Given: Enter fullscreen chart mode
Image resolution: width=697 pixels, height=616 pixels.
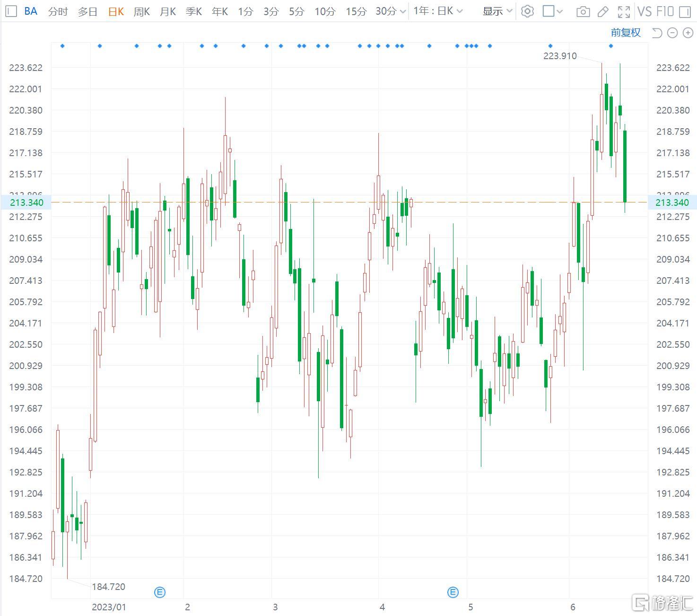Looking at the screenshot, I should tap(624, 12).
